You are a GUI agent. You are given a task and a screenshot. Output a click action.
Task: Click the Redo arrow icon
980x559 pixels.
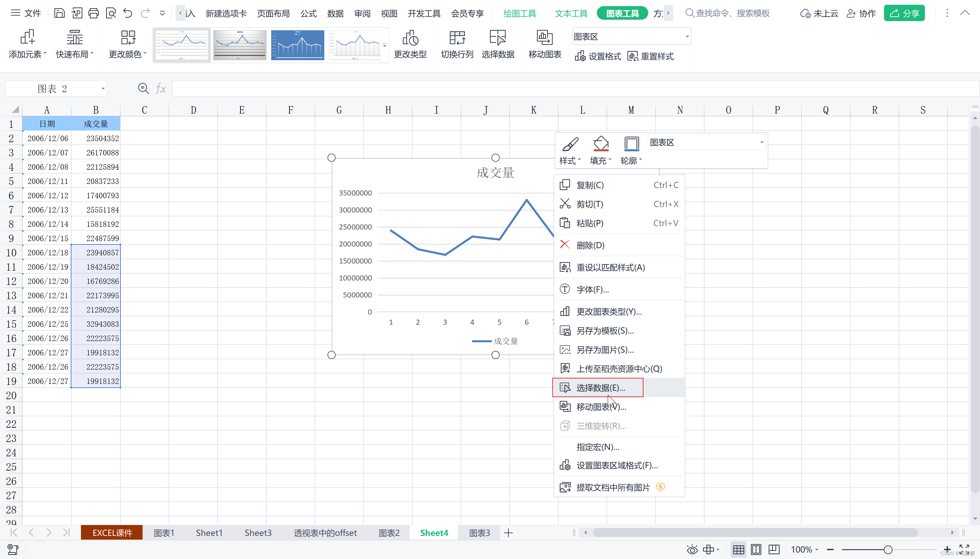(x=145, y=14)
